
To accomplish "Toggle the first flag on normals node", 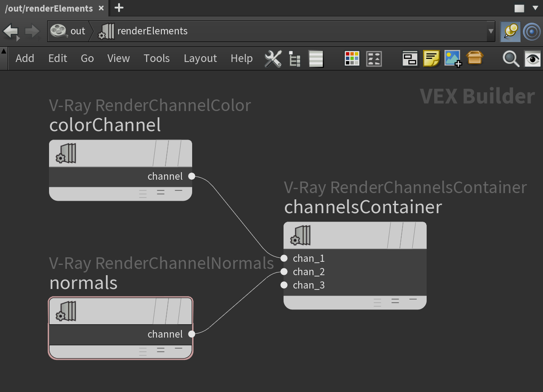I will [159, 311].
